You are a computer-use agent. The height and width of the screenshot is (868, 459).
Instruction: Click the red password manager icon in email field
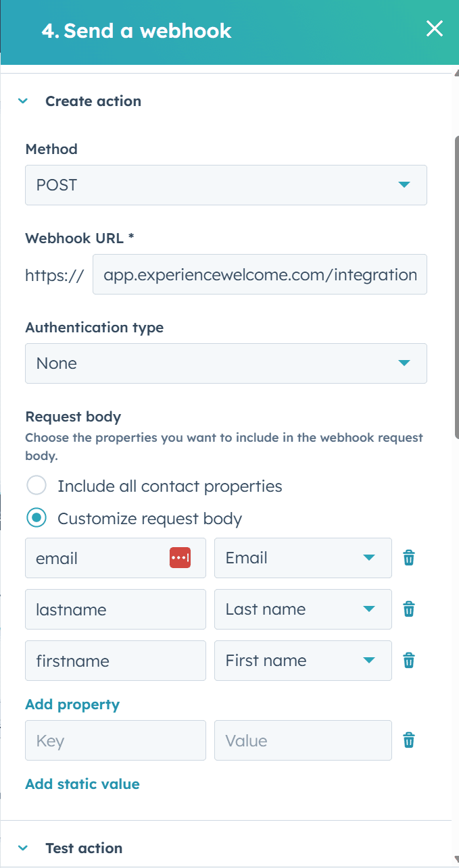tap(180, 558)
